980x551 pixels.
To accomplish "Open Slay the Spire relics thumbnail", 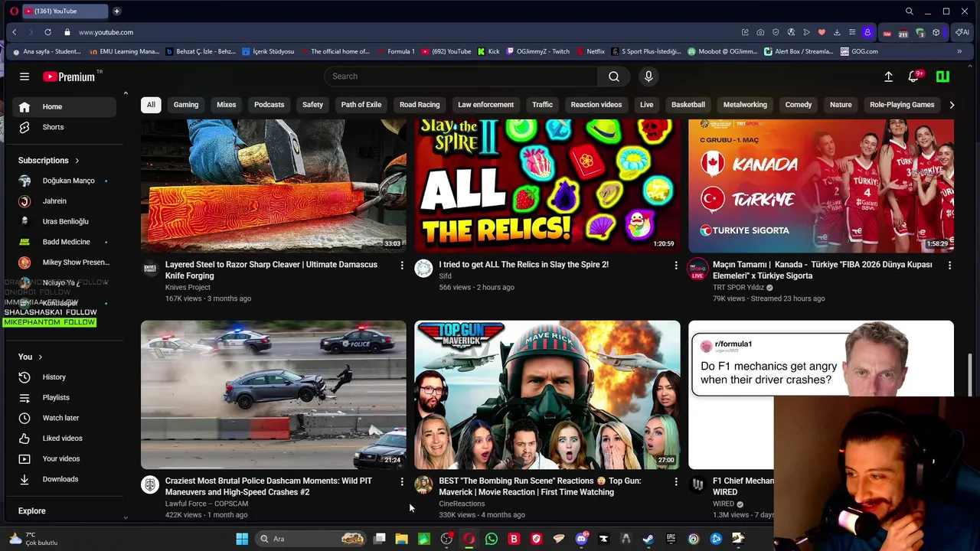I will (x=547, y=186).
